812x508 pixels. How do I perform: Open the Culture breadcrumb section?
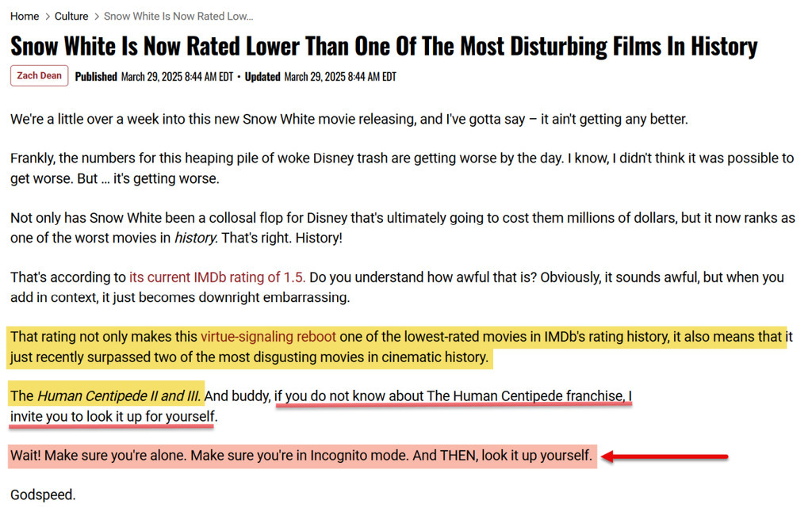(x=71, y=16)
